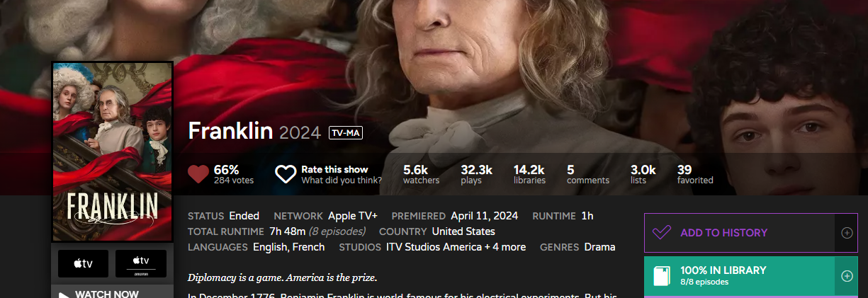868x298 pixels.
Task: Click the book icon in library button
Action: (x=660, y=276)
